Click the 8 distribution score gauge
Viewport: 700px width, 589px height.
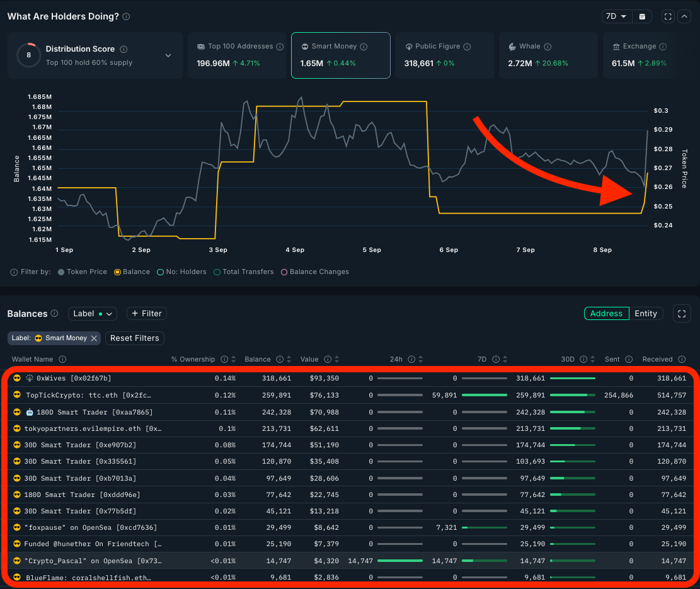(28, 55)
